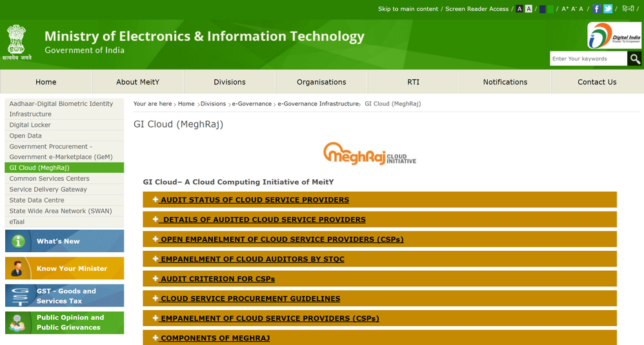The image size is (644, 345).
Task: Open Public Opinion and Public Grievances text
Action: pos(70,322)
